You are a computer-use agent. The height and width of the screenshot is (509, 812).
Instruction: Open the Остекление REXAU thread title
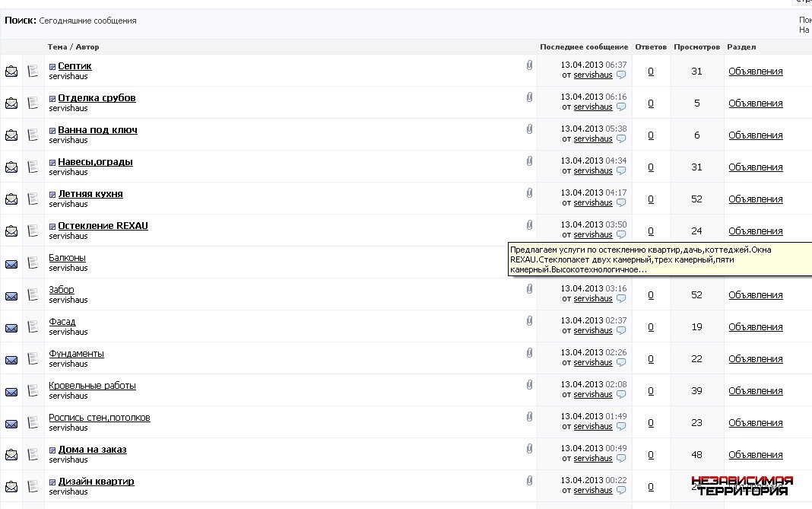click(x=103, y=226)
